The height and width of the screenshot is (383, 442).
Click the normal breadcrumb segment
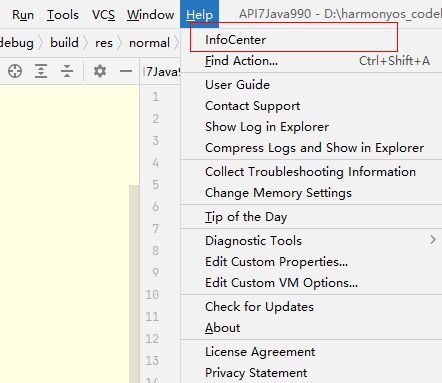(x=149, y=43)
